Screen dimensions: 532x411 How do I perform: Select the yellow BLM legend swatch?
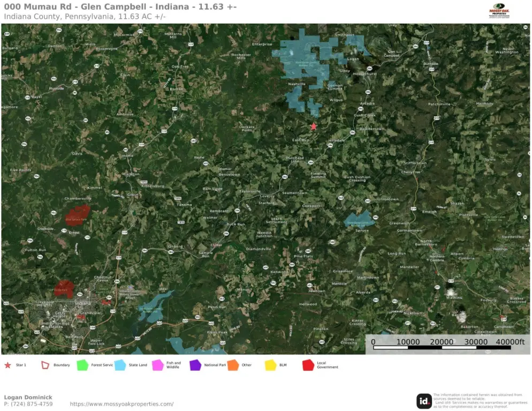[x=270, y=365]
